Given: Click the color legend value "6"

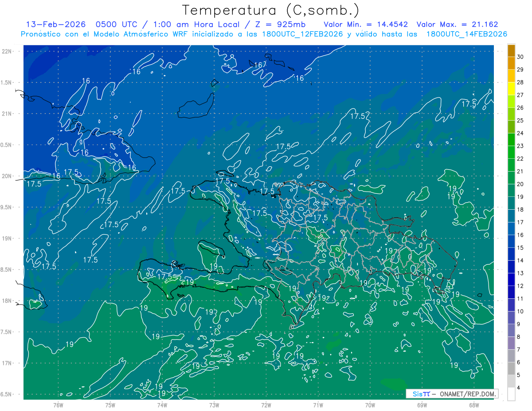Looking at the screenshot, I should coord(519,362).
